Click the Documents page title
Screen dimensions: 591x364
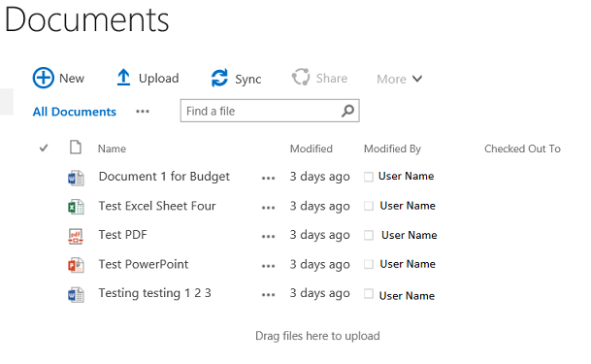(87, 19)
